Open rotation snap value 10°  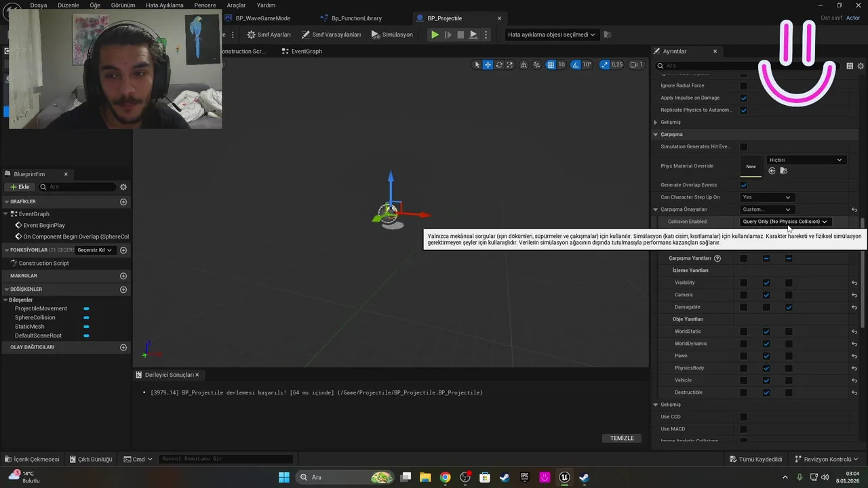point(587,65)
